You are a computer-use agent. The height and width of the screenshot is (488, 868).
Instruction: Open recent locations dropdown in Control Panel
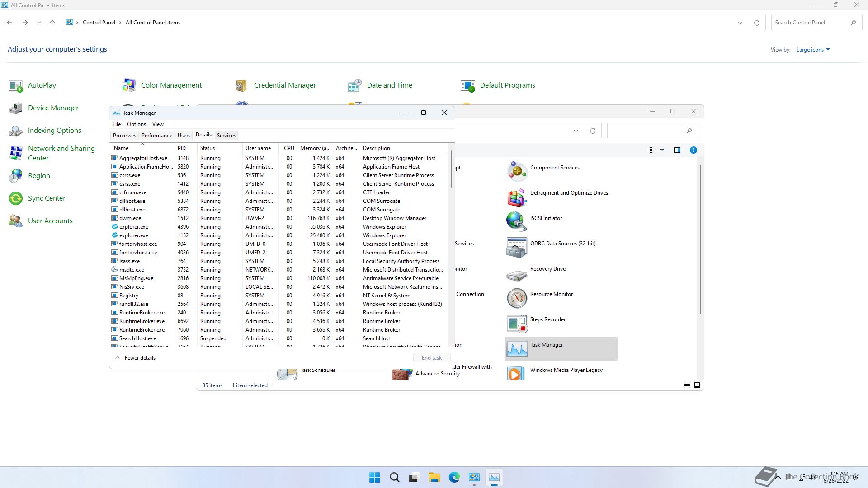39,23
